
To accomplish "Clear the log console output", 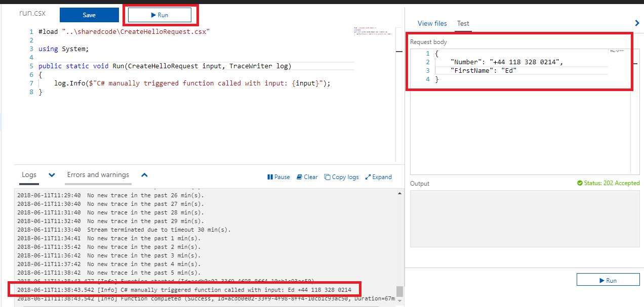I will [307, 177].
